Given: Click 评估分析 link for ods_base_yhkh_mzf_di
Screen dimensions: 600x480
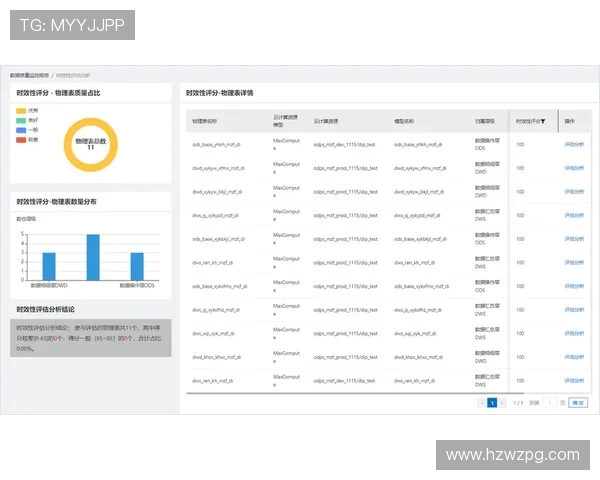Looking at the screenshot, I should [x=575, y=144].
